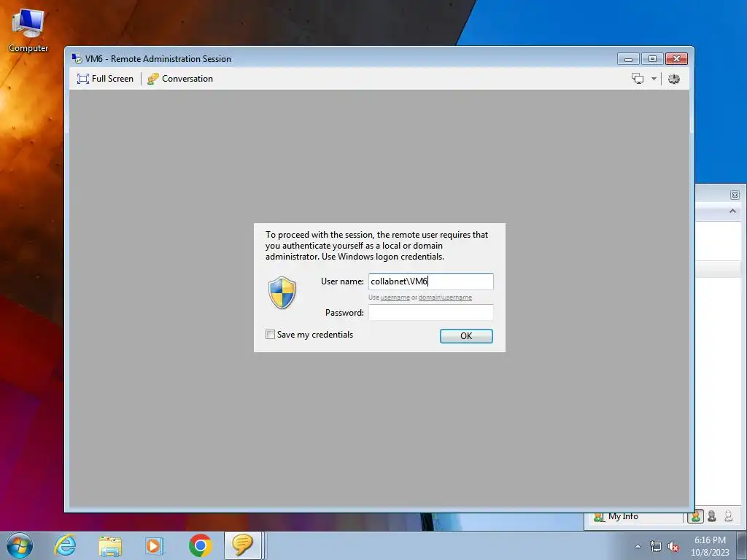Click the User name input field

(430, 281)
